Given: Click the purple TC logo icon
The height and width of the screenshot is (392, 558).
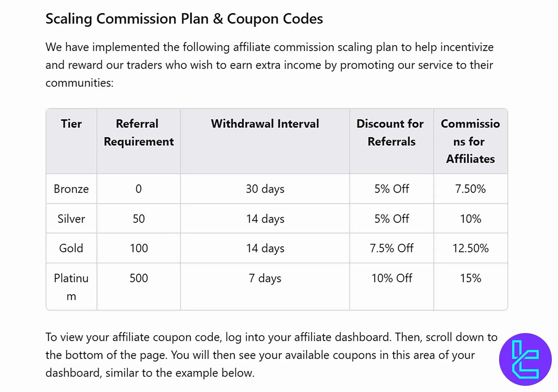Looking at the screenshot, I should [x=525, y=359].
